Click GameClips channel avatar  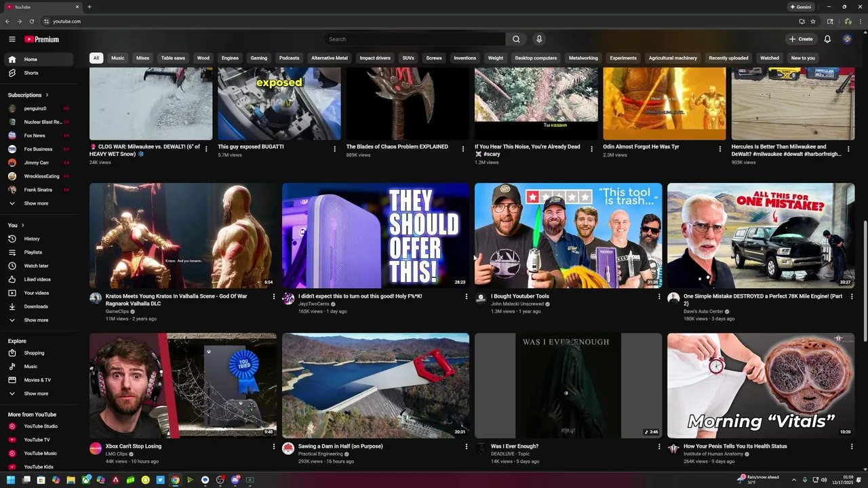tap(96, 298)
